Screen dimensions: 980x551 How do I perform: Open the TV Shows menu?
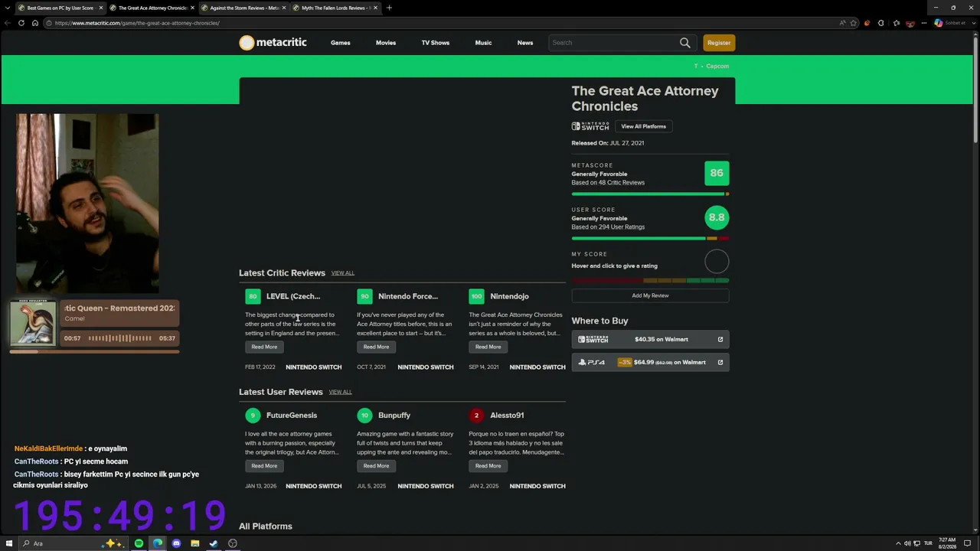436,43
